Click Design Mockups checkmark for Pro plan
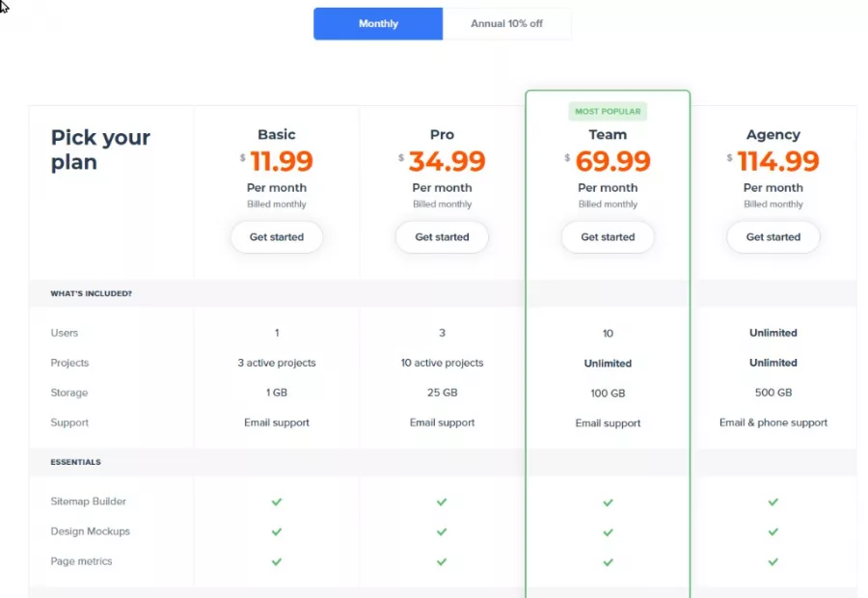The width and height of the screenshot is (868, 598). [442, 531]
